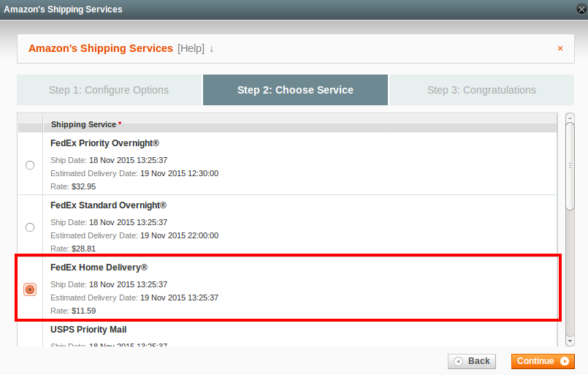Select FedEx Standard Overnight radio button
This screenshot has height=375, width=588.
[x=30, y=227]
